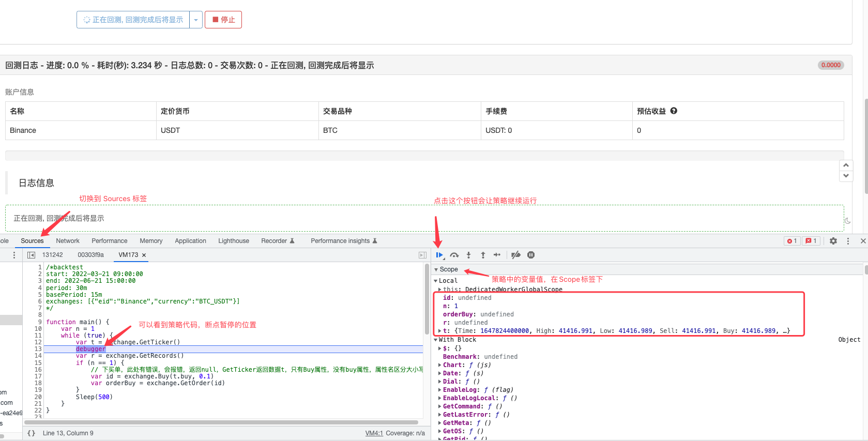Screen dimensions: 868x441
Task: Toggle the debugger sidebar
Action: point(422,255)
